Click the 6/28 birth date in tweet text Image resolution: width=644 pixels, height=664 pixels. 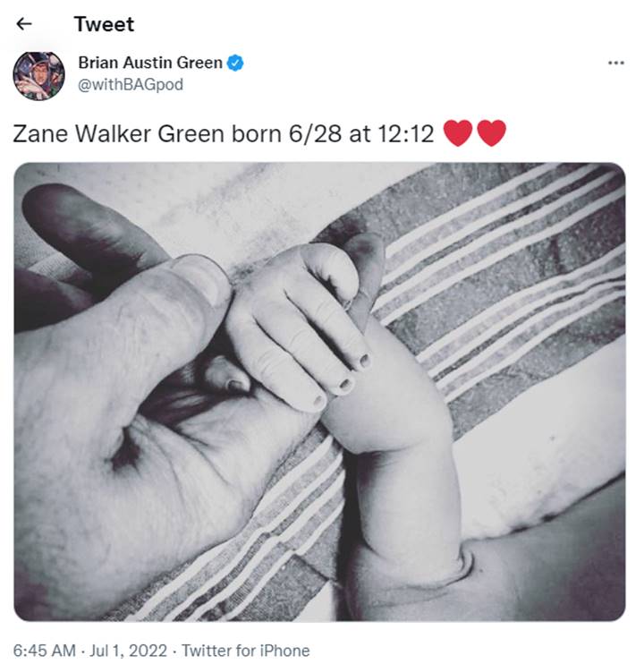pyautogui.click(x=315, y=134)
